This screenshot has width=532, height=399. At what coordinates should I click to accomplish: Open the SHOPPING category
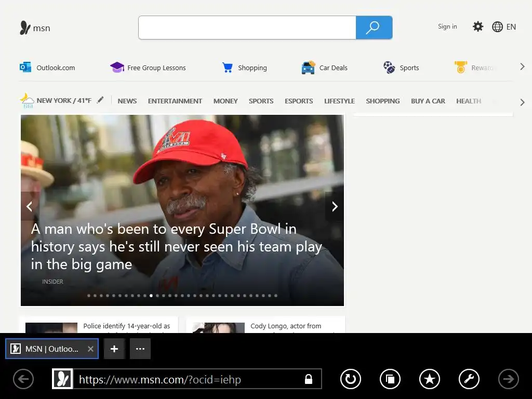[x=383, y=101]
